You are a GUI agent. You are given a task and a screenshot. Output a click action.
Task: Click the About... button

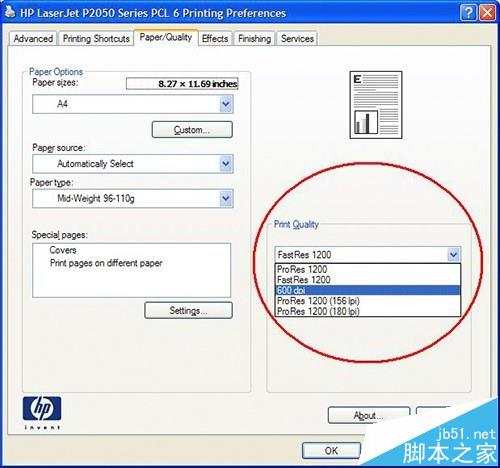pos(369,415)
